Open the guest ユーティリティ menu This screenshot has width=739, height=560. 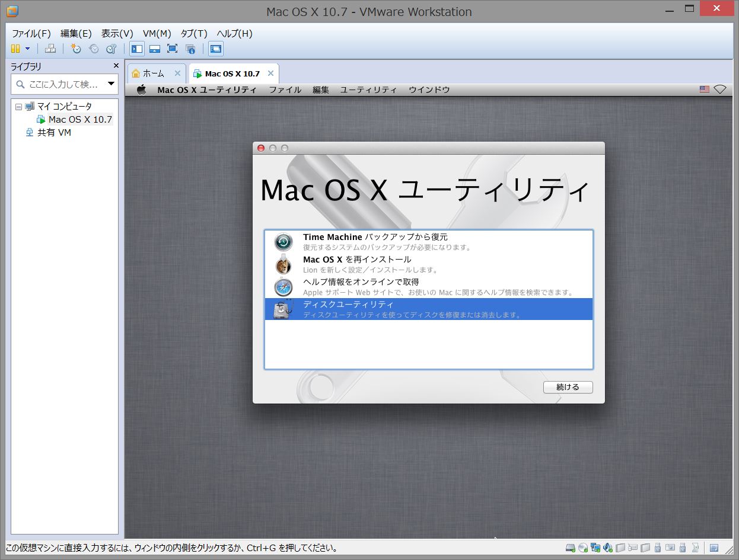[x=368, y=90]
